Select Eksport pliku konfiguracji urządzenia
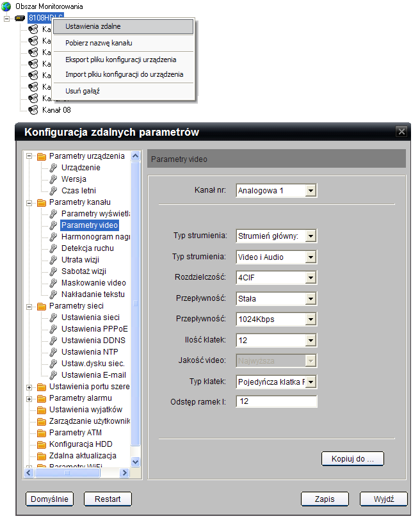The image size is (420, 523). (x=123, y=60)
